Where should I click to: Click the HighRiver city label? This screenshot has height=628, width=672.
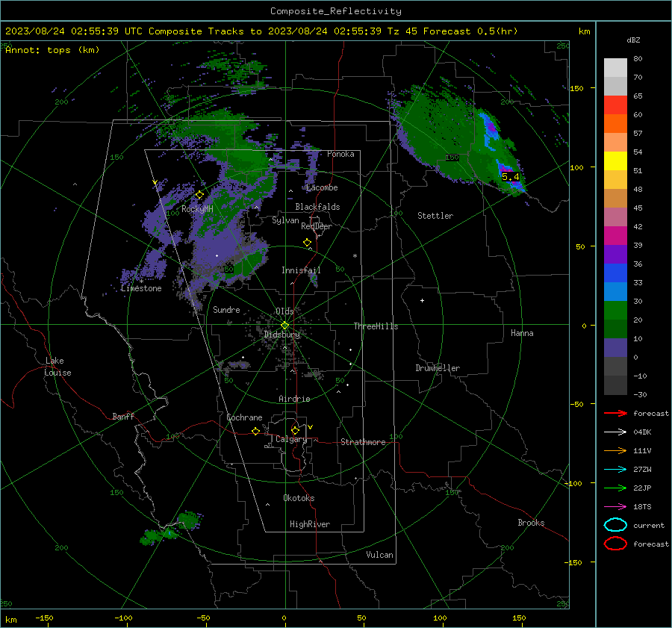point(310,524)
